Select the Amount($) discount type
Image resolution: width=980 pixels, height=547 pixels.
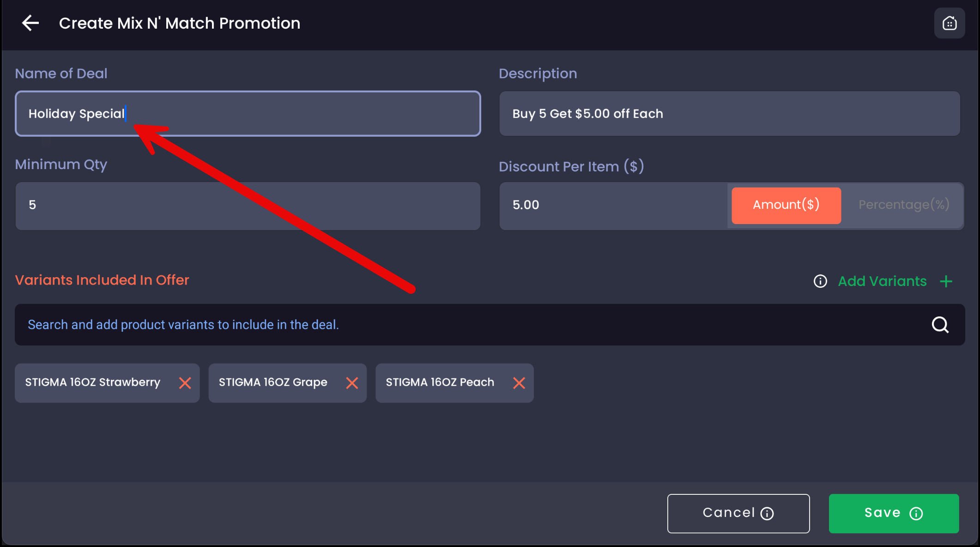tap(786, 205)
